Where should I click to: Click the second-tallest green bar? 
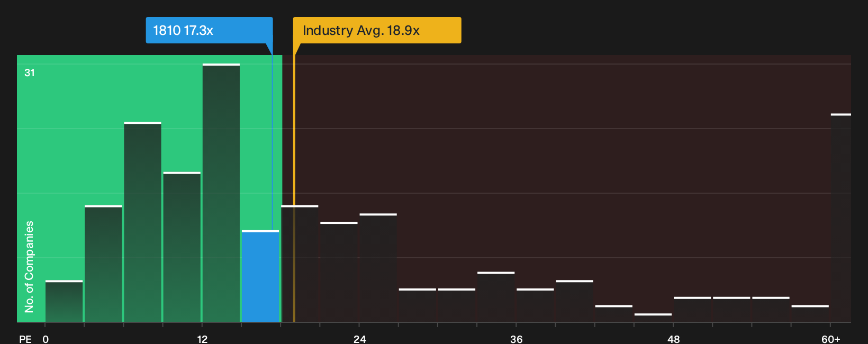(x=143, y=222)
